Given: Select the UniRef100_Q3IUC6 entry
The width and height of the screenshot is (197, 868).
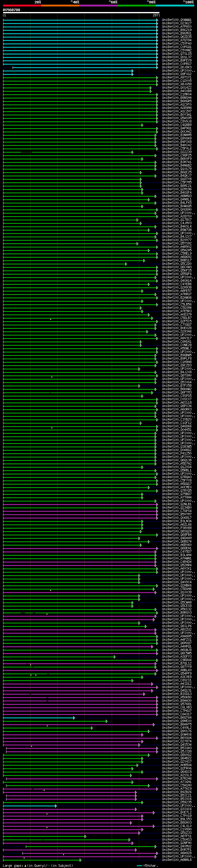Looking at the screenshot, I should tap(176, 809).
